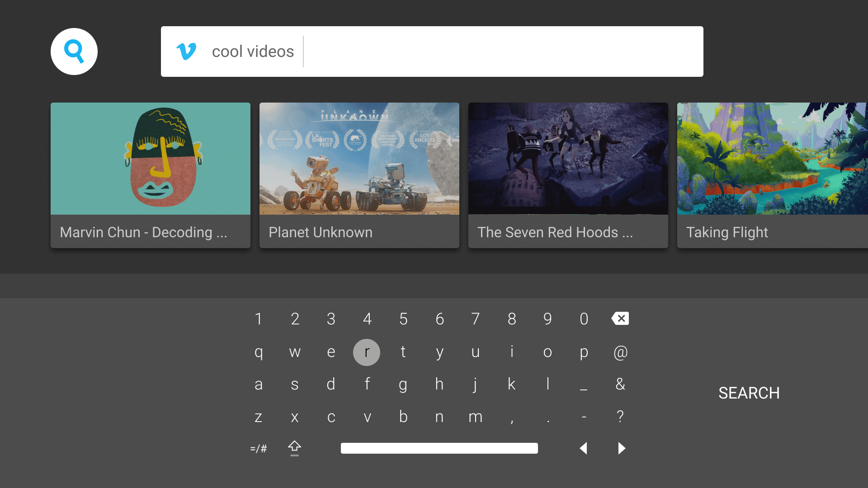
Task: Tap the 'f' letter key
Action: tap(367, 384)
